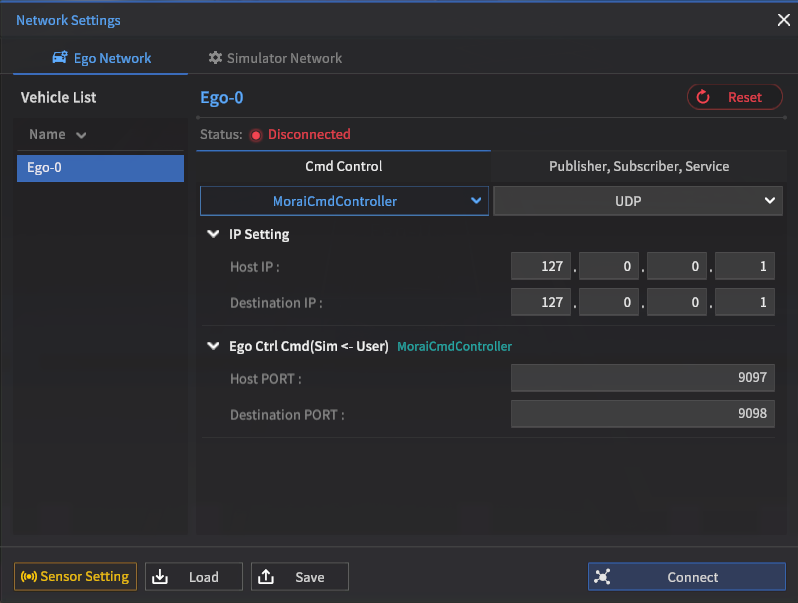Screen dimensions: 798x603
Task: Click the Reset button
Action: [x=734, y=97]
